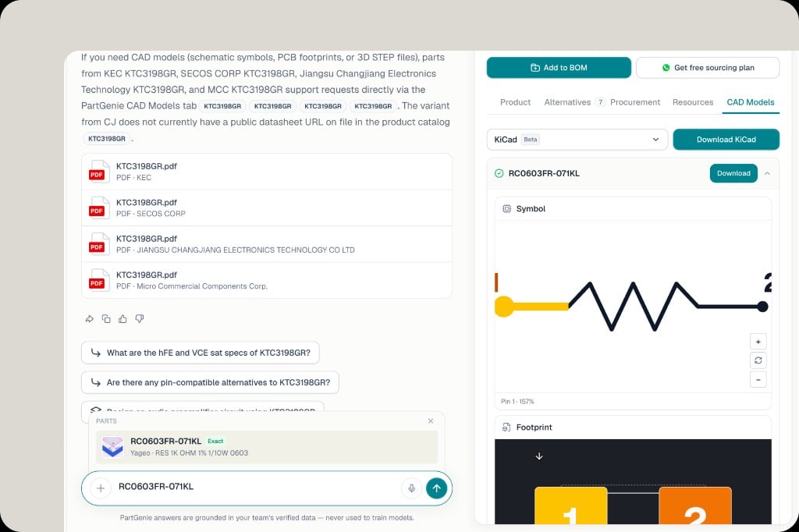799x532 pixels.
Task: Click the yellow pad 1 in footprint
Action: (570, 505)
